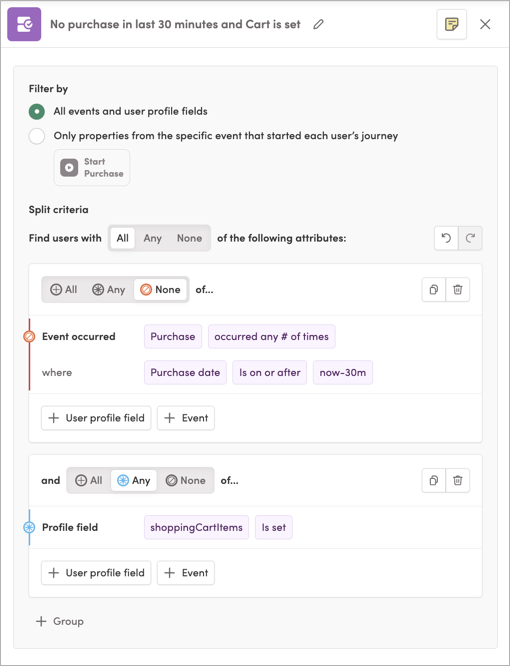
Task: Set first group to All of
Action: pyautogui.click(x=64, y=290)
